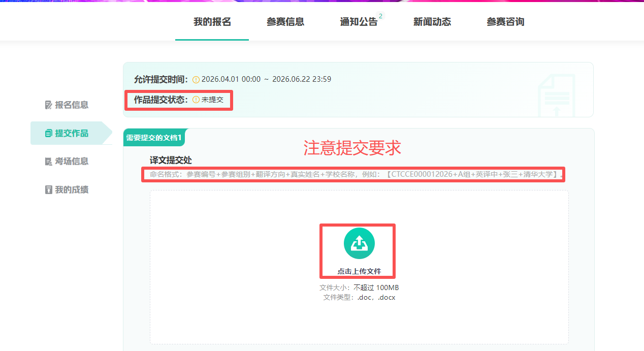Open the 通知公告 tab
Image resolution: width=644 pixels, height=351 pixels.
[x=359, y=22]
